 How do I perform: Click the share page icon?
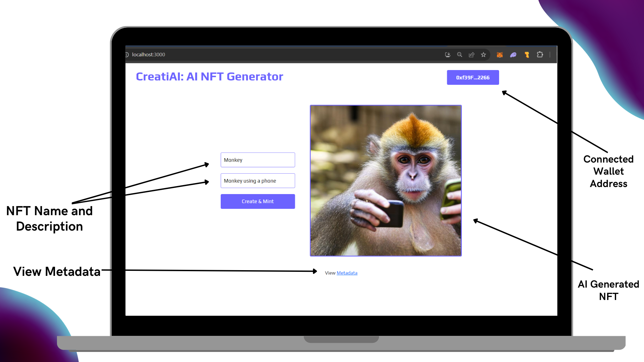pyautogui.click(x=472, y=55)
